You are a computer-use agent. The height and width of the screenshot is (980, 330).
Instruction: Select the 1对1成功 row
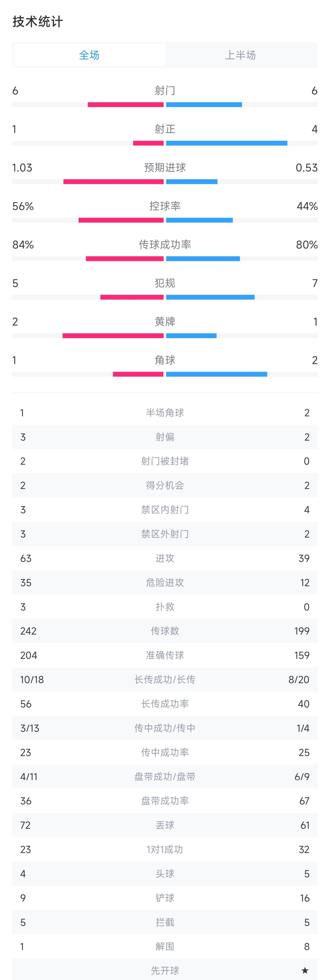(x=165, y=850)
